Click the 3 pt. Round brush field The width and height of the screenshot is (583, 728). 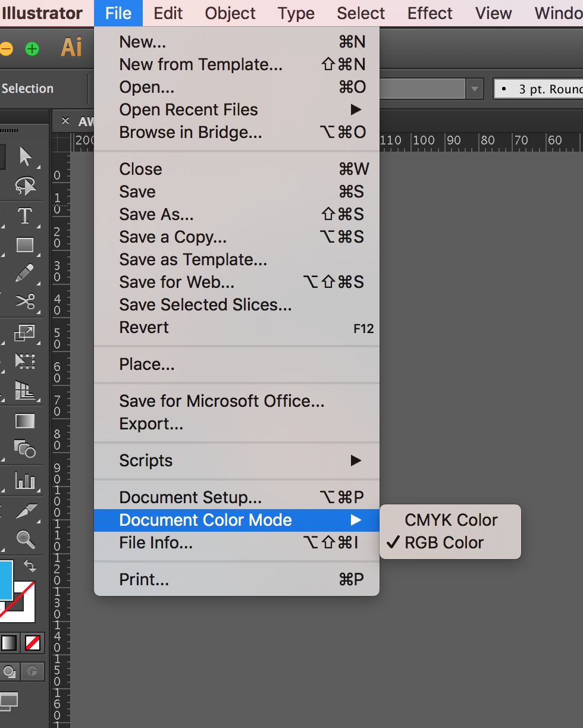click(538, 89)
